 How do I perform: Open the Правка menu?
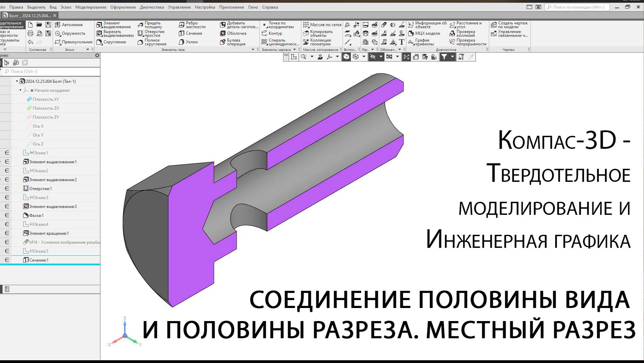point(16,7)
